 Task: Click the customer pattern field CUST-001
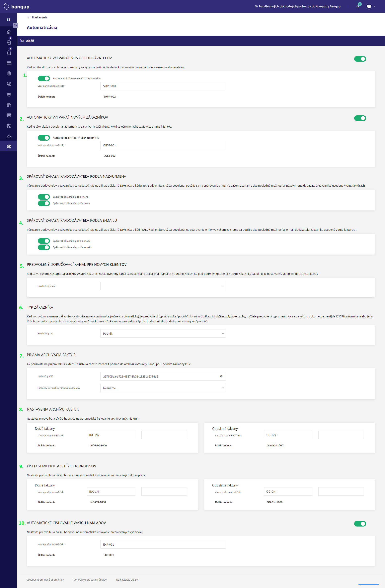163,146
